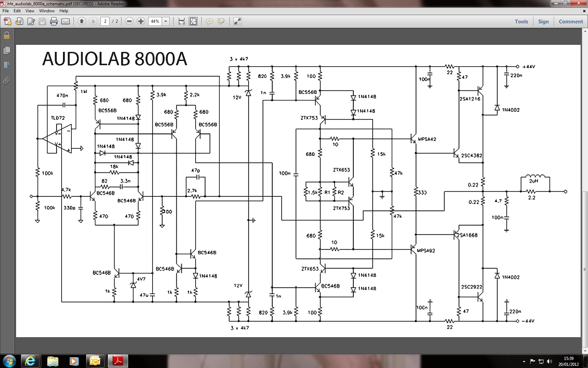Close the document with menu bar X
This screenshot has width=588, height=368.
584,11
